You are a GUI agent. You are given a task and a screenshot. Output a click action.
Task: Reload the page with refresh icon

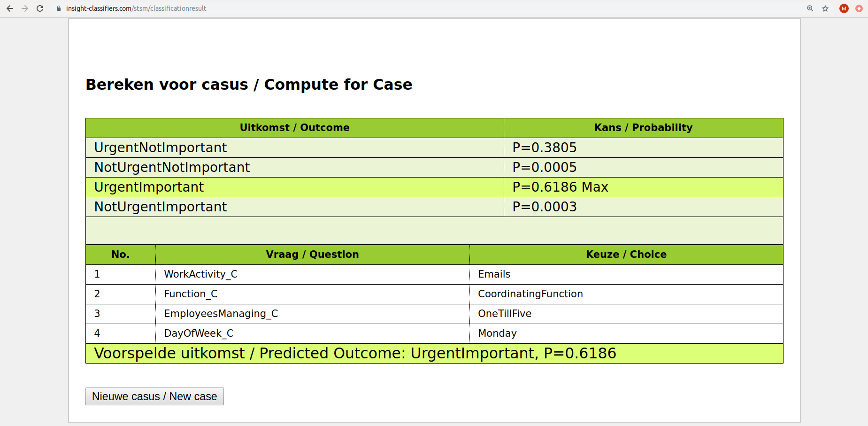pos(40,8)
